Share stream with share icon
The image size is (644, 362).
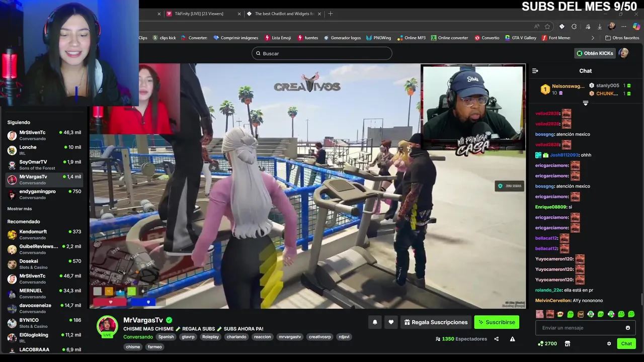(496, 339)
